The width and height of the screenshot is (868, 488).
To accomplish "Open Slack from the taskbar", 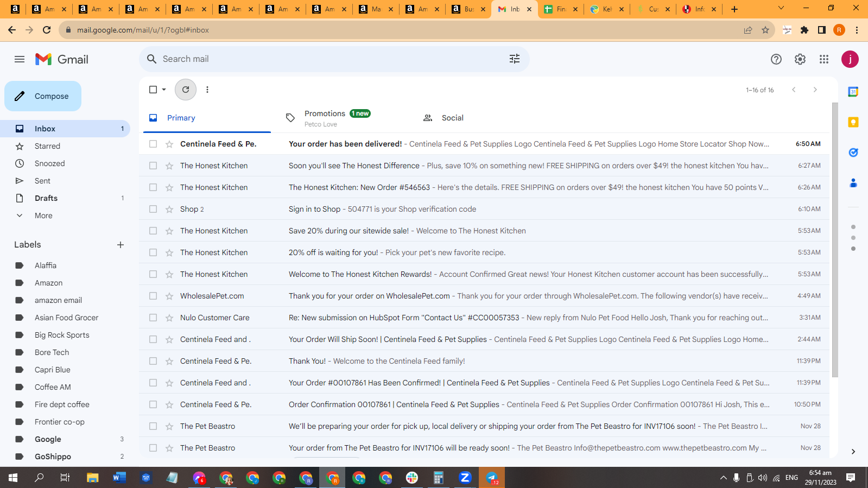I will tap(412, 478).
